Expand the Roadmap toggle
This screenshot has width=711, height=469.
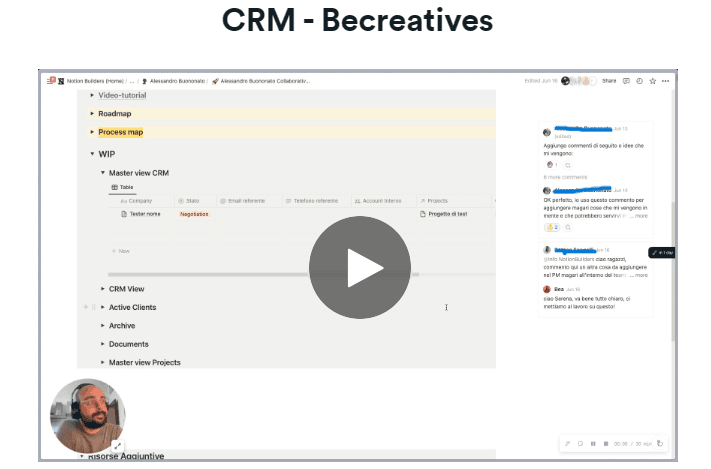[x=92, y=113]
